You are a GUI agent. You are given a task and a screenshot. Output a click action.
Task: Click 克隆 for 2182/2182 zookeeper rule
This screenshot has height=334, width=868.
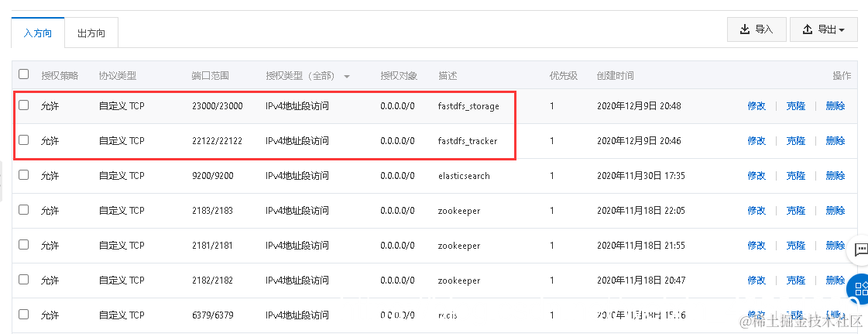coord(796,281)
